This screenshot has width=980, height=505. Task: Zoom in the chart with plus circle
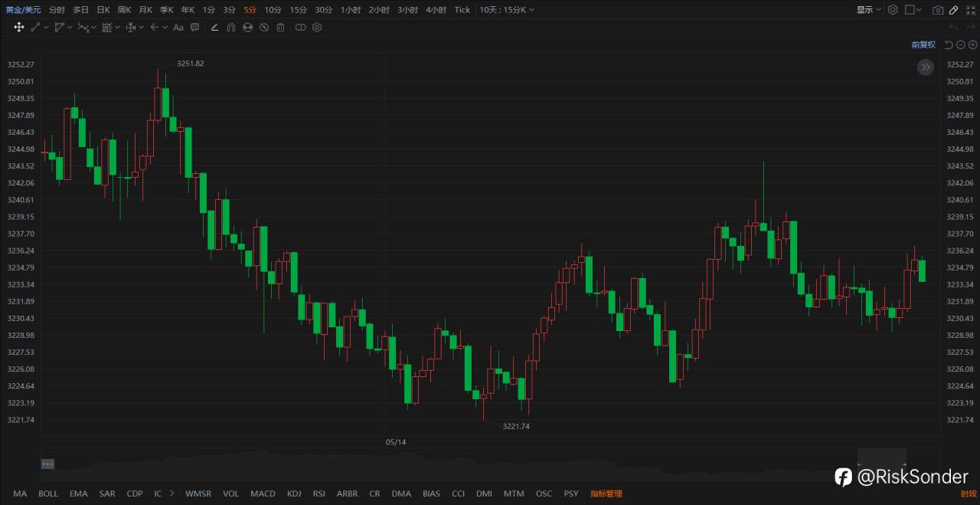[973, 44]
